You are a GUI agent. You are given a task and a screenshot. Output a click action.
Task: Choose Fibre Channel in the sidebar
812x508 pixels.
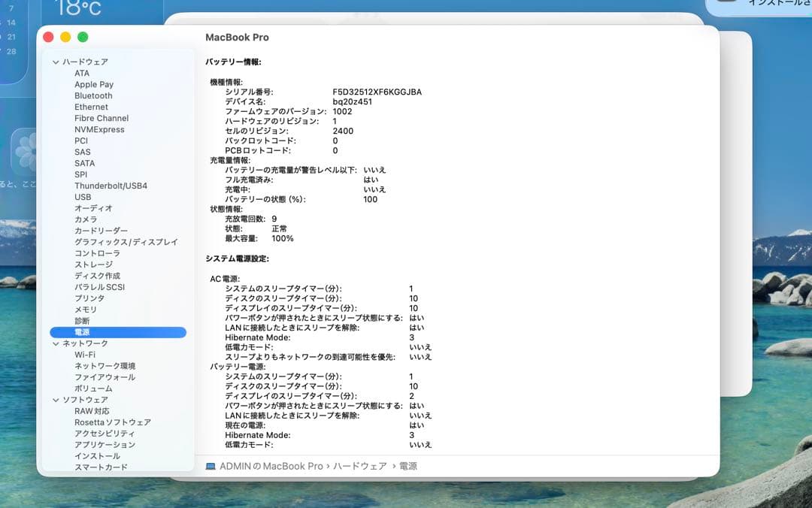click(x=101, y=119)
